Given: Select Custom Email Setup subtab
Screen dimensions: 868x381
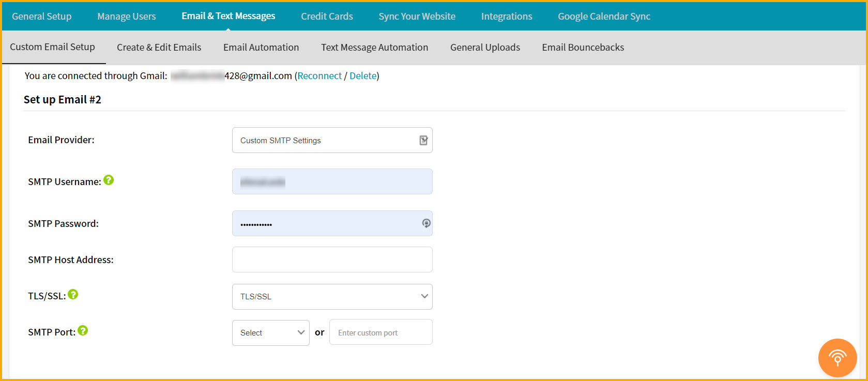Looking at the screenshot, I should (53, 47).
